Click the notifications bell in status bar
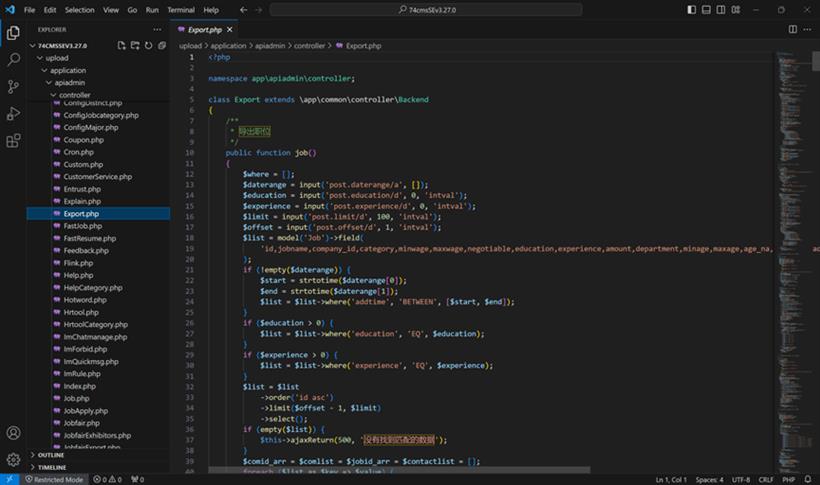This screenshot has height=485, width=820. [x=808, y=479]
